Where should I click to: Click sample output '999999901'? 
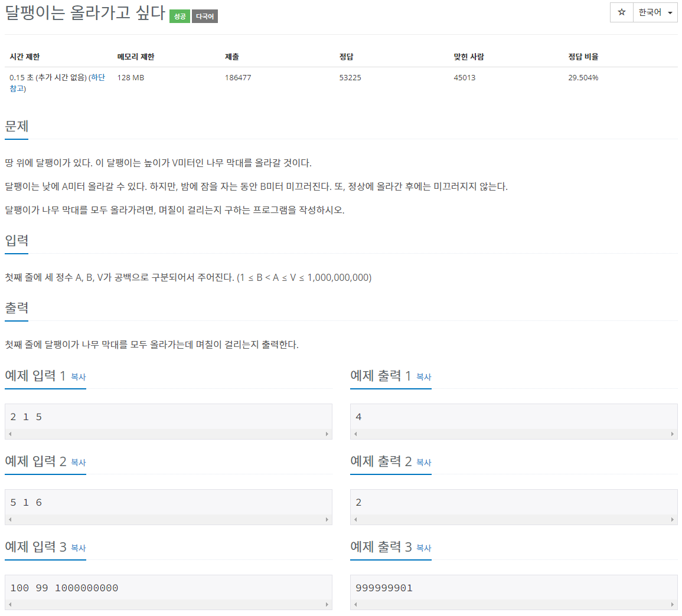[384, 588]
